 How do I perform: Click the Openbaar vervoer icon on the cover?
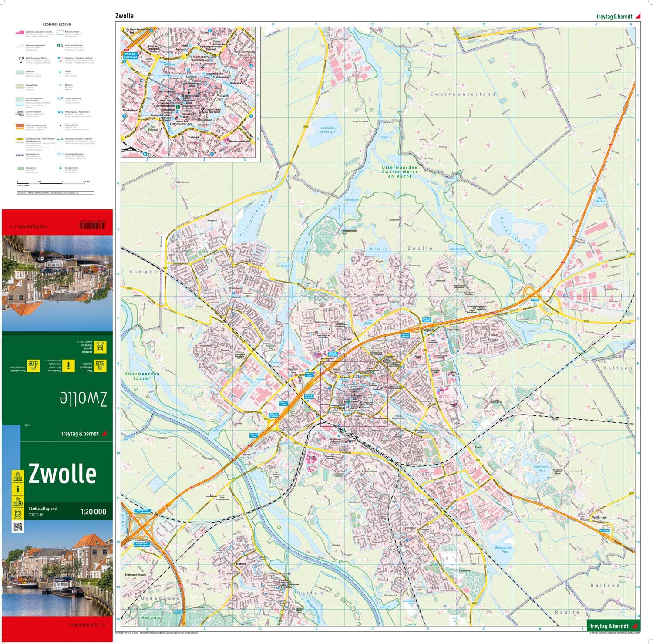(x=99, y=347)
